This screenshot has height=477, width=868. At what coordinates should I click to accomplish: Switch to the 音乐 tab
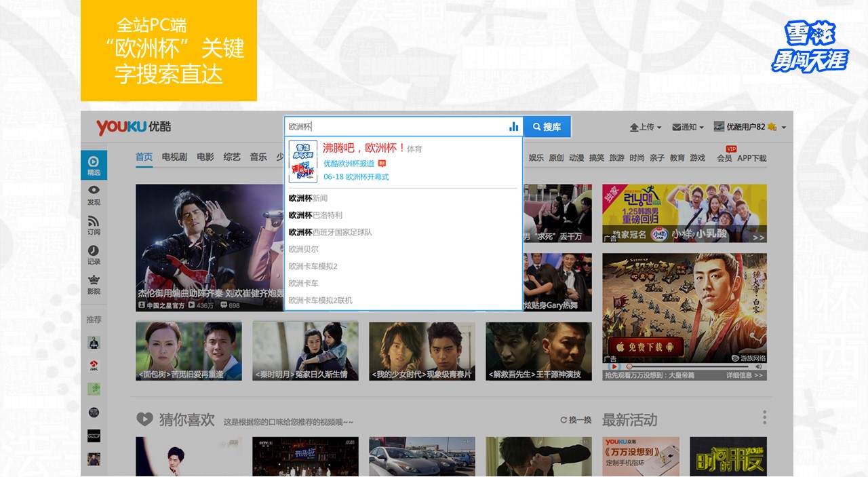(x=258, y=157)
